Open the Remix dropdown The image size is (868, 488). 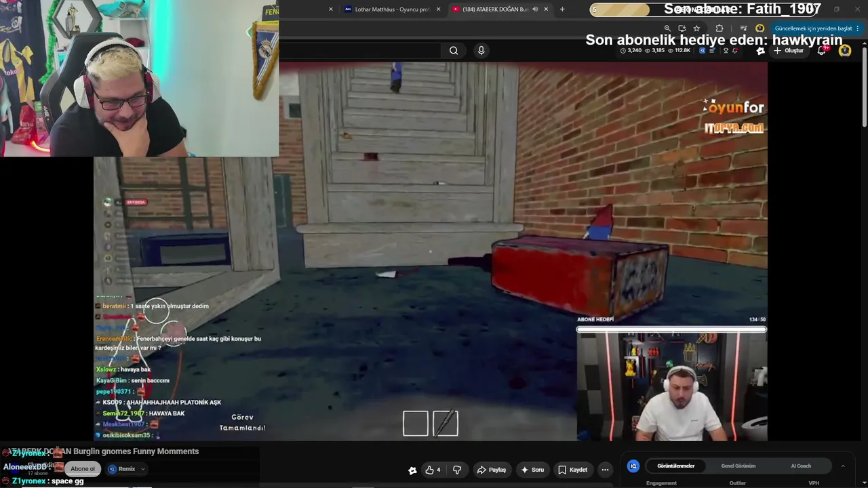coord(127,469)
